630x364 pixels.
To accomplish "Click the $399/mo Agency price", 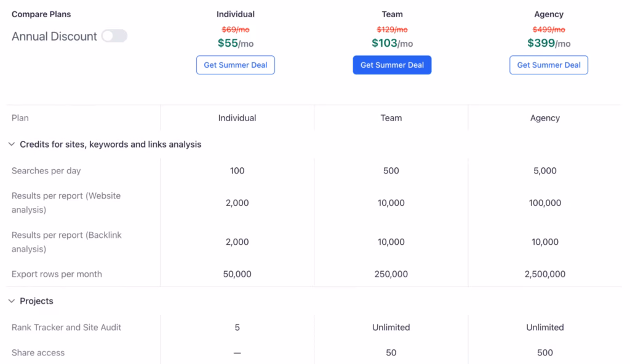I will [x=549, y=43].
